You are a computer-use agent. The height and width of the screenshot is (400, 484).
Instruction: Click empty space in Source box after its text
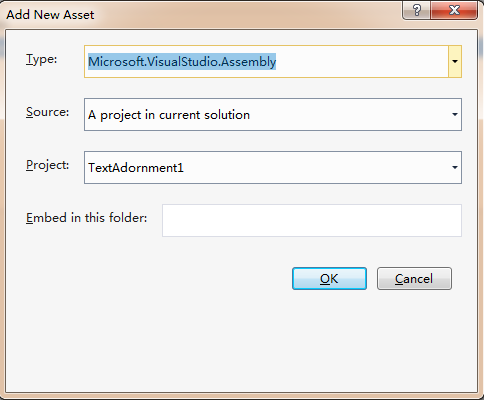[x=348, y=115]
